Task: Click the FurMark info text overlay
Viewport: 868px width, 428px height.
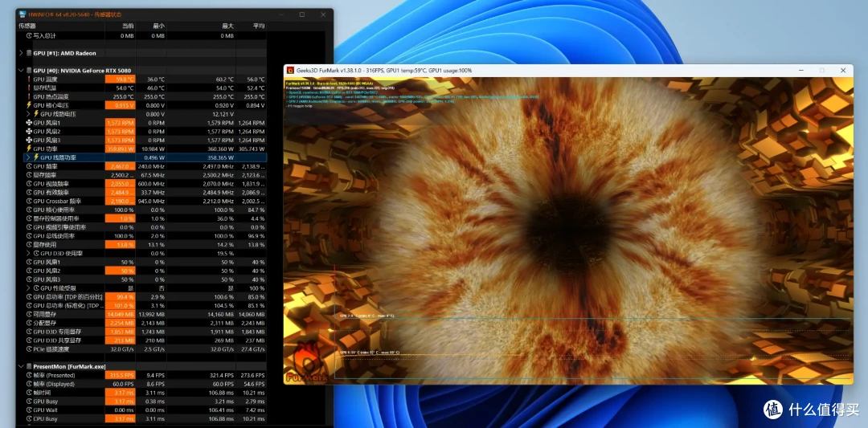Action: point(411,94)
